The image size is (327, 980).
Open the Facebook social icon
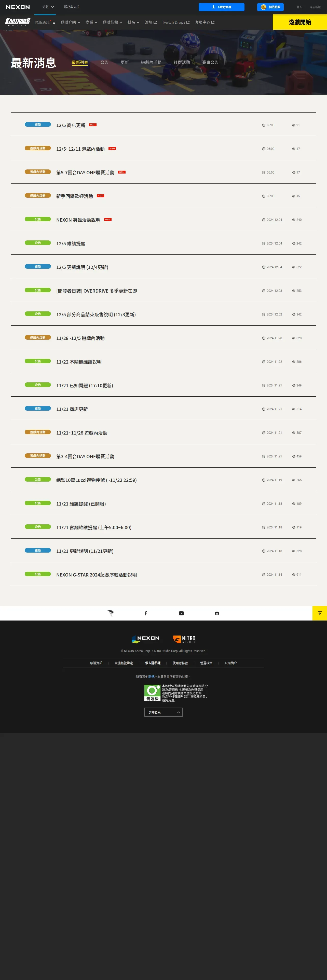coord(146,613)
